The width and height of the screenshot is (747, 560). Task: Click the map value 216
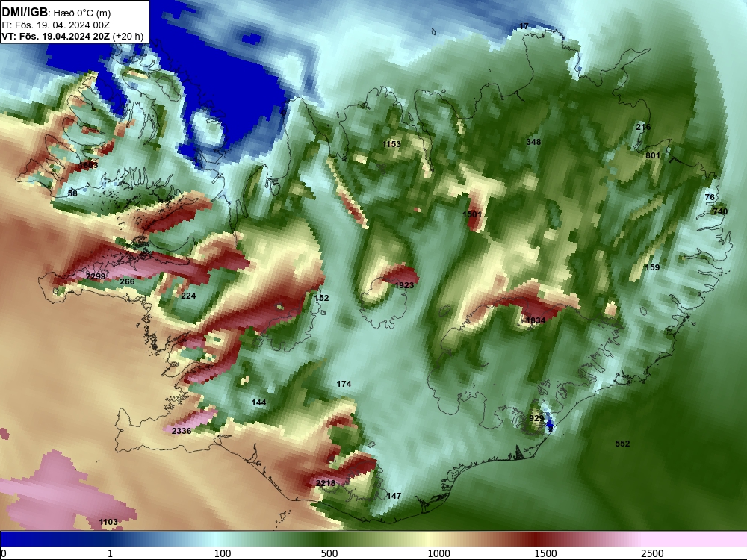click(643, 127)
